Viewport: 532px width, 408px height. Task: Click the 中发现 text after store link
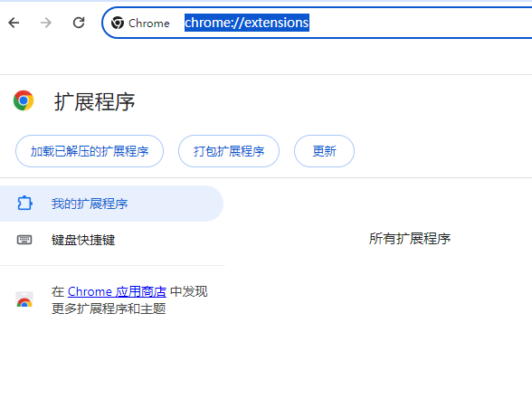click(188, 291)
